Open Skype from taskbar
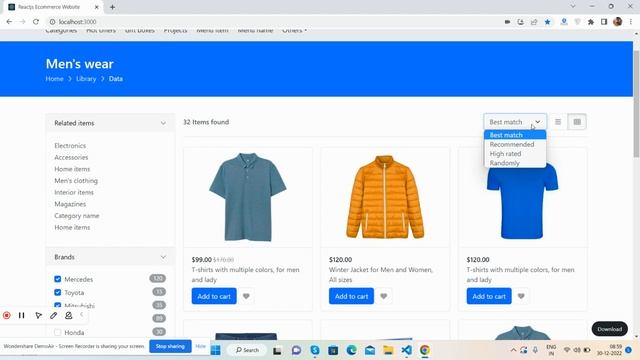 pyautogui.click(x=315, y=350)
